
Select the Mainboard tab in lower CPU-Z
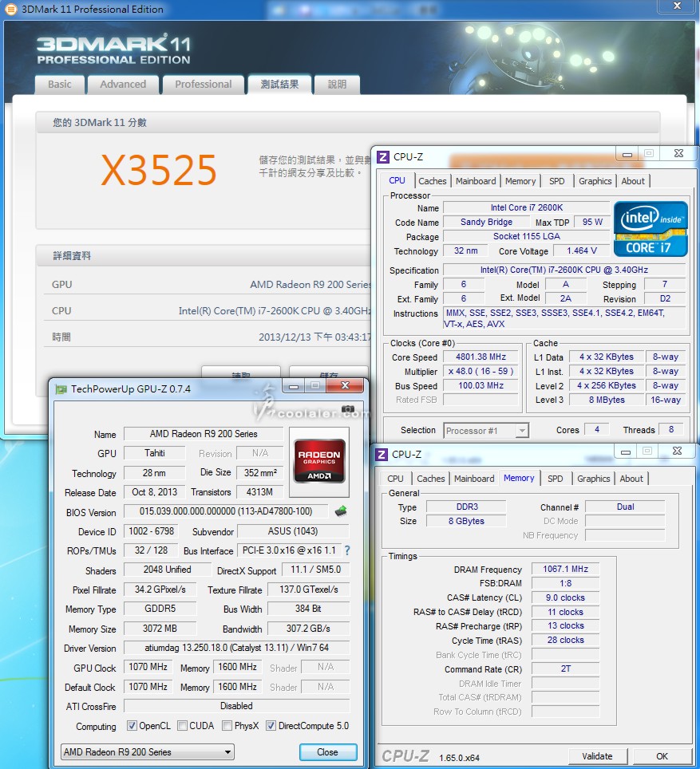click(474, 479)
